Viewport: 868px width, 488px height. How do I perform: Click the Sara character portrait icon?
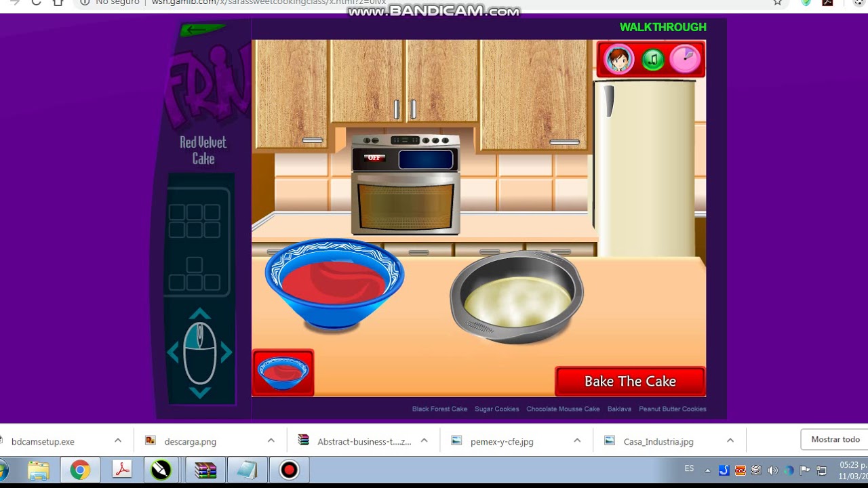pyautogui.click(x=618, y=60)
